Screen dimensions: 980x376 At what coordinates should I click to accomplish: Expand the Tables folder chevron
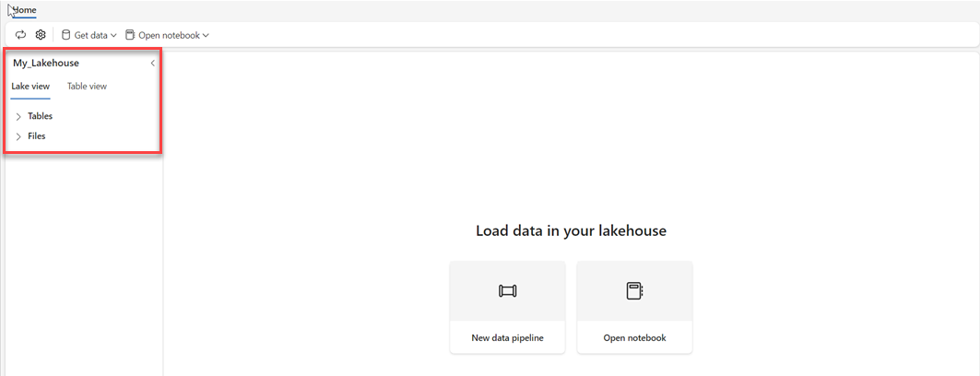click(x=18, y=117)
